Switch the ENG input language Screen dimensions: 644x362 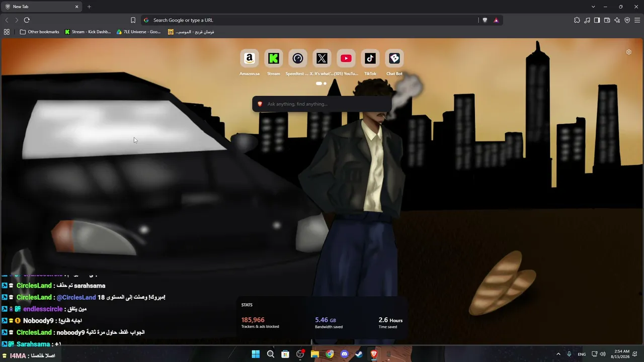coord(582,354)
